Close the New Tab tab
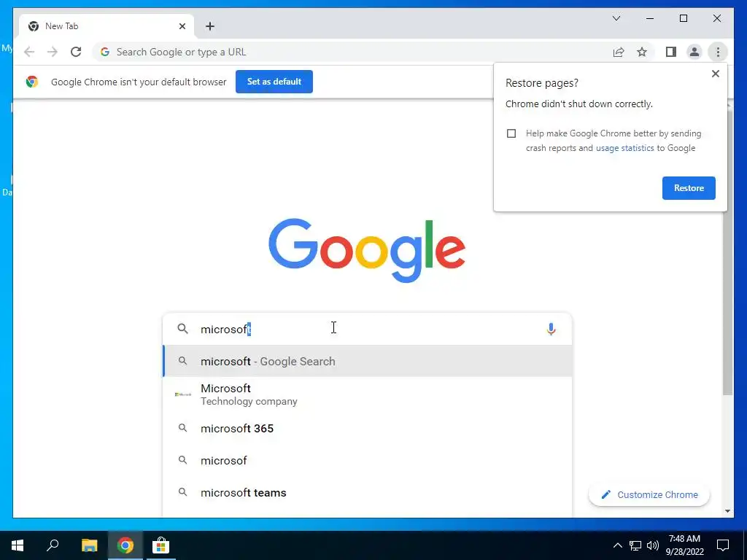The width and height of the screenshot is (747, 560). [x=182, y=26]
